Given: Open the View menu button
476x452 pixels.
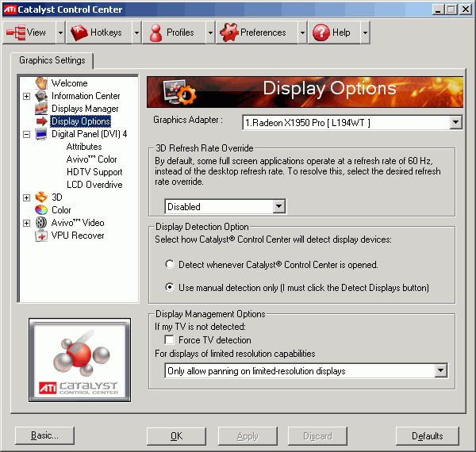Looking at the screenshot, I should coord(29,33).
